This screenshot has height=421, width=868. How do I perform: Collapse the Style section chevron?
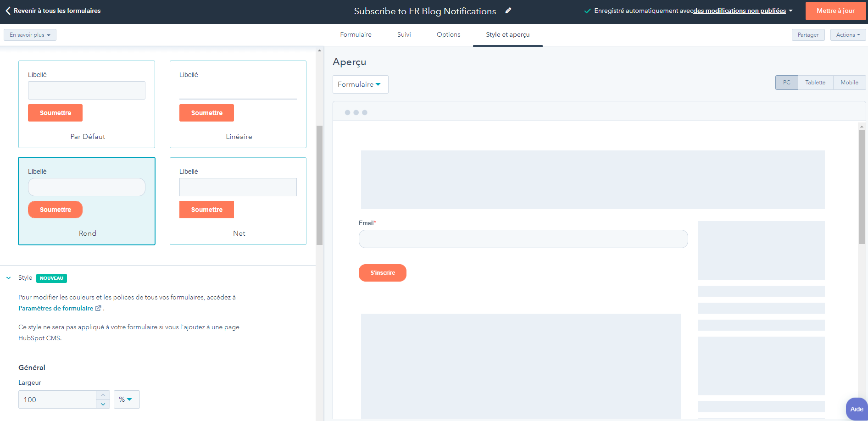click(9, 278)
